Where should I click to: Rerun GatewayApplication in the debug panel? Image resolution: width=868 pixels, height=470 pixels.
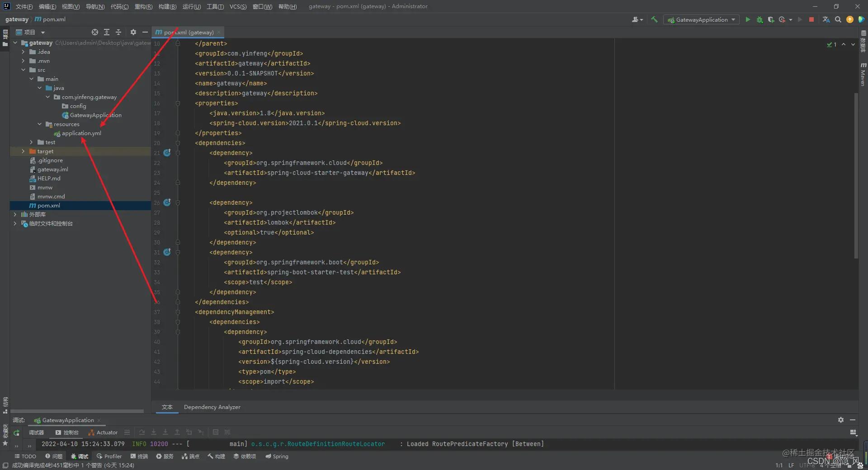[16, 432]
